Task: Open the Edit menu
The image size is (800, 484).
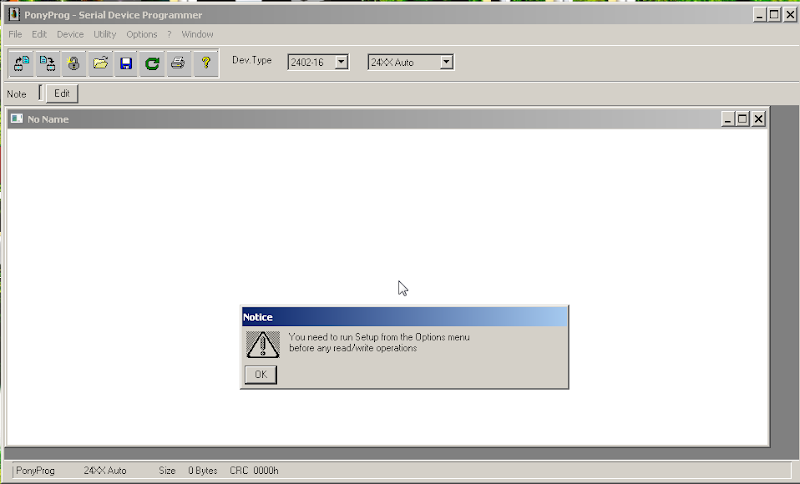Action: pos(39,34)
